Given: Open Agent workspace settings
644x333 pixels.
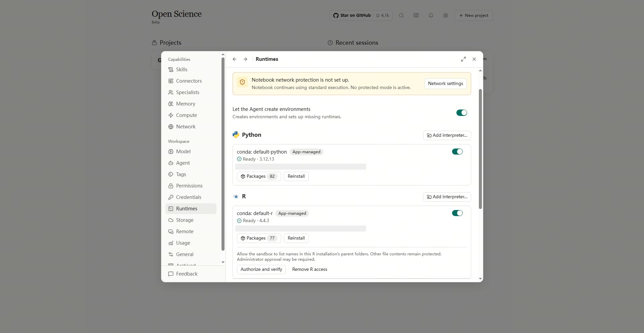Looking at the screenshot, I should tap(191, 163).
